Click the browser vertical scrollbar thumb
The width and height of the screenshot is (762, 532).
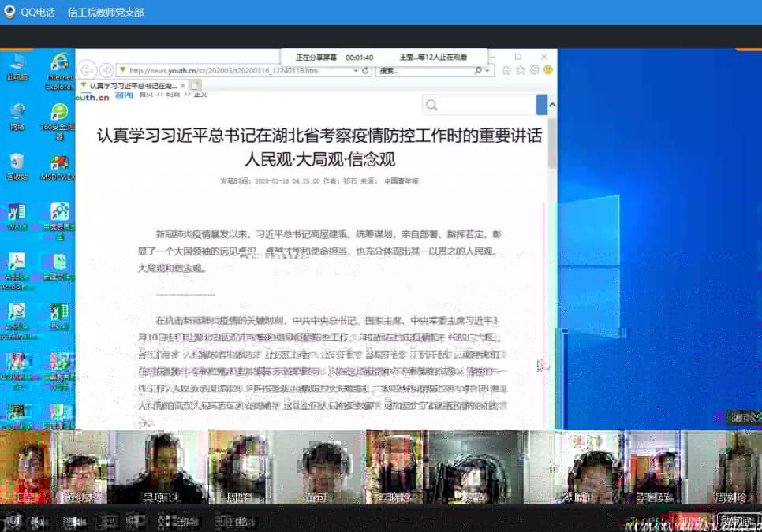click(552, 142)
